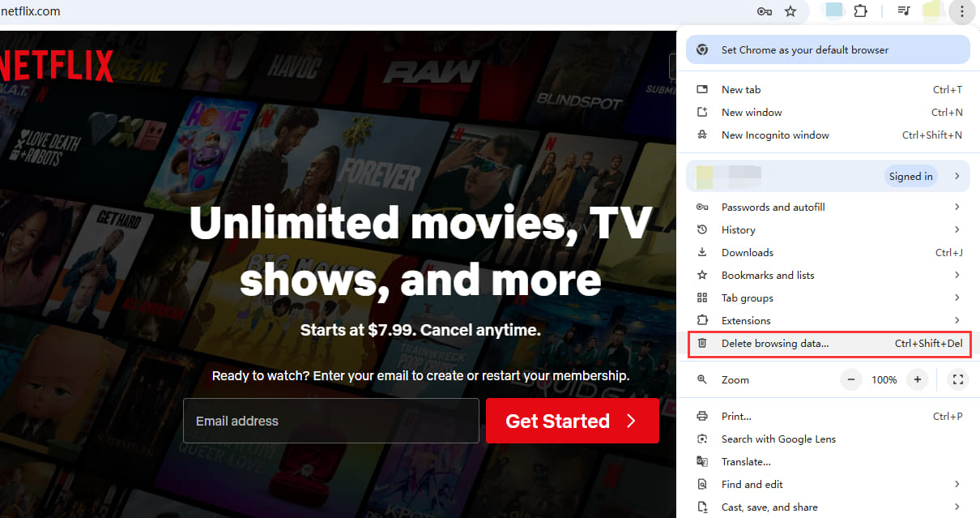Click the Ctrl+Shift+N shortcut text
Image resolution: width=980 pixels, height=518 pixels.
click(932, 135)
